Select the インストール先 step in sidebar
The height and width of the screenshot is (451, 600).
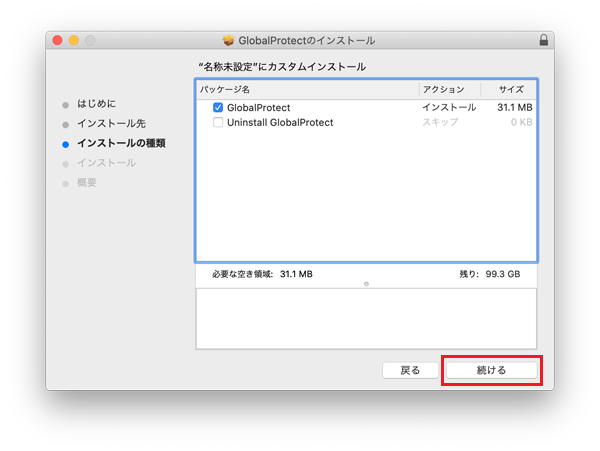(111, 124)
